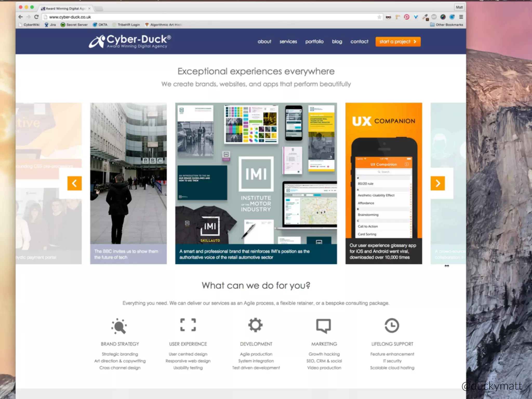Open the UX Companion slide thumbnail
Image resolution: width=532 pixels, height=399 pixels.
(383, 183)
